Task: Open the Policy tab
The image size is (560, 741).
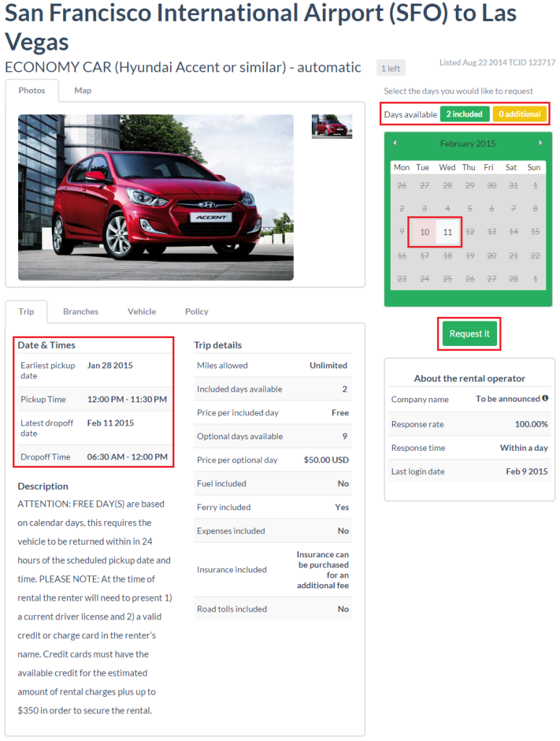Action: (x=197, y=311)
